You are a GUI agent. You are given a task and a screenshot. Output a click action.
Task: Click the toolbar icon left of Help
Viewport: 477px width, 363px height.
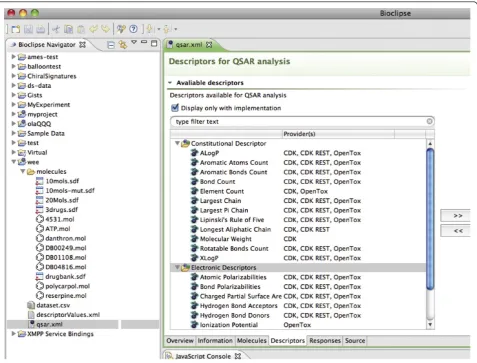click(x=121, y=29)
